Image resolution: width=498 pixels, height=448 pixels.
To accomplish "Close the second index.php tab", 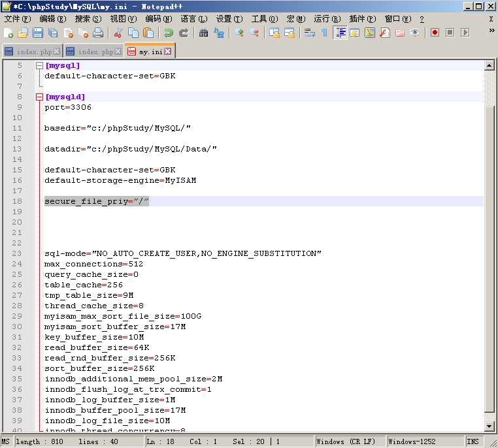I will [x=118, y=52].
